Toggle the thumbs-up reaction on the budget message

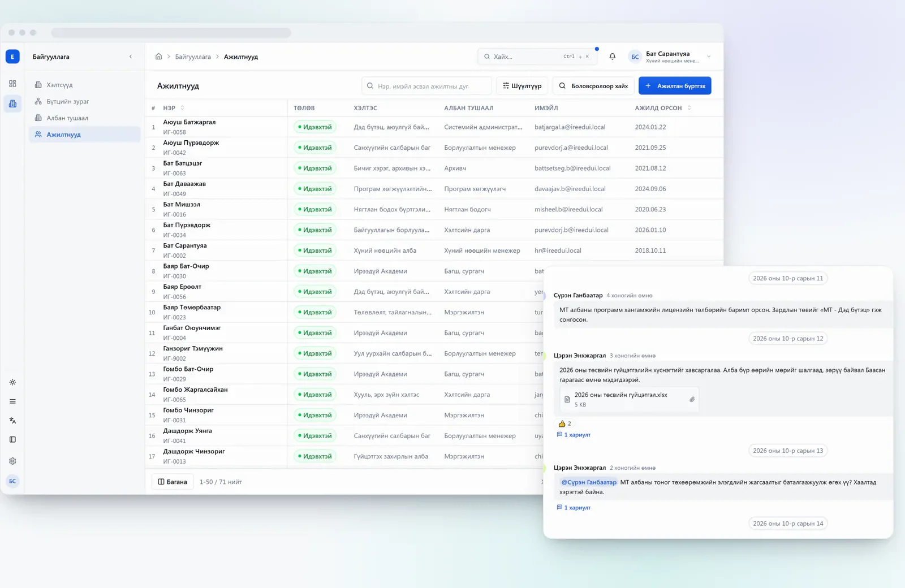tap(565, 423)
